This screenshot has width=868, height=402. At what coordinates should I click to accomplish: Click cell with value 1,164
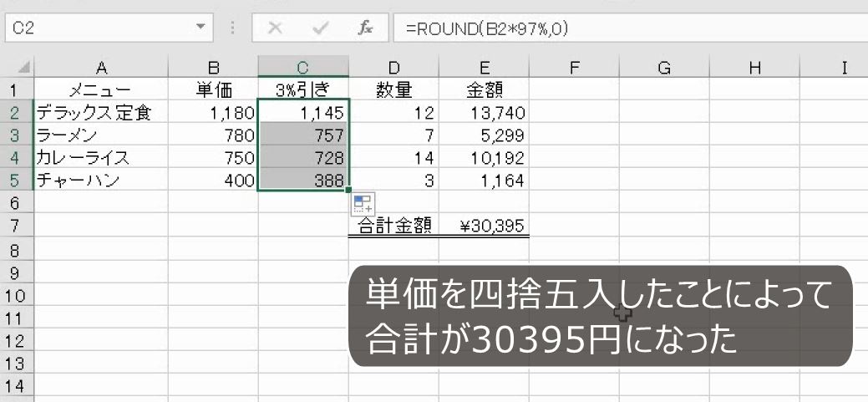[x=484, y=181]
